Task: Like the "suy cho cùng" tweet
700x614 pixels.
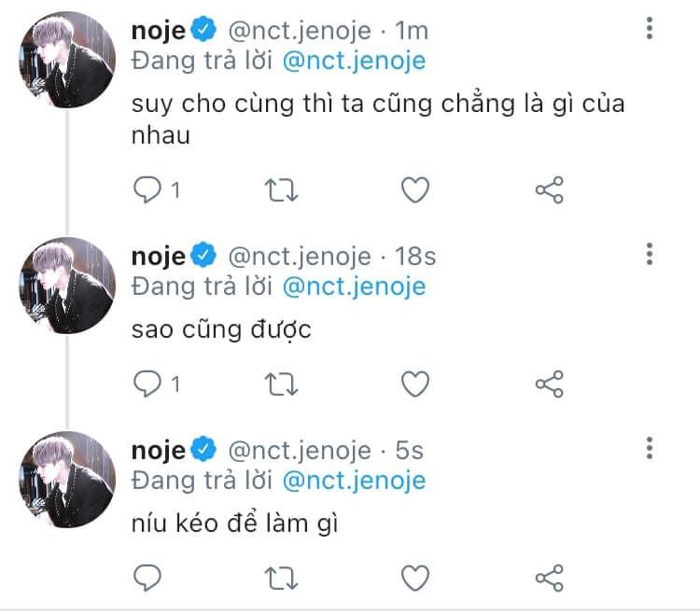Action: pyautogui.click(x=414, y=190)
